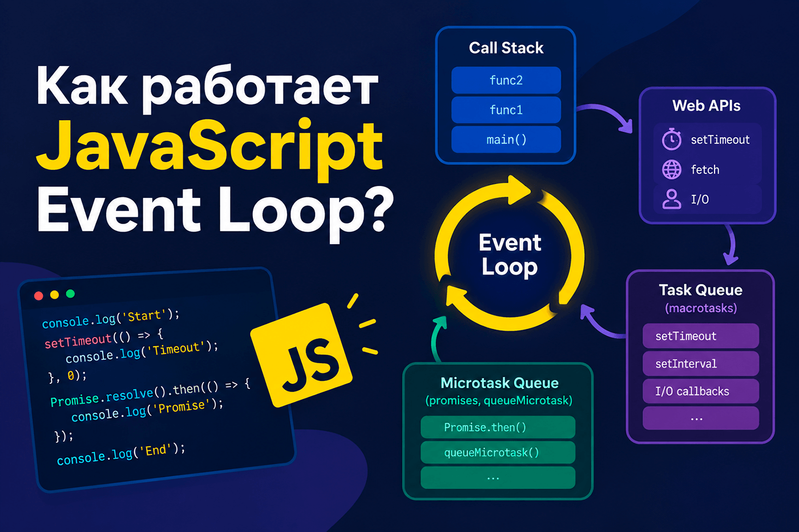Click the ellipsis row in Task Queue

pyautogui.click(x=701, y=418)
